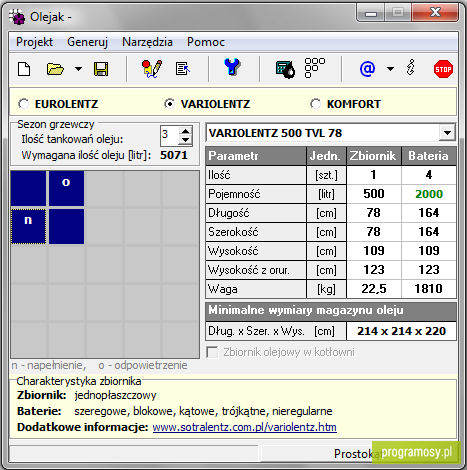Expand the recent files arrow beside the open folder

[x=78, y=69]
